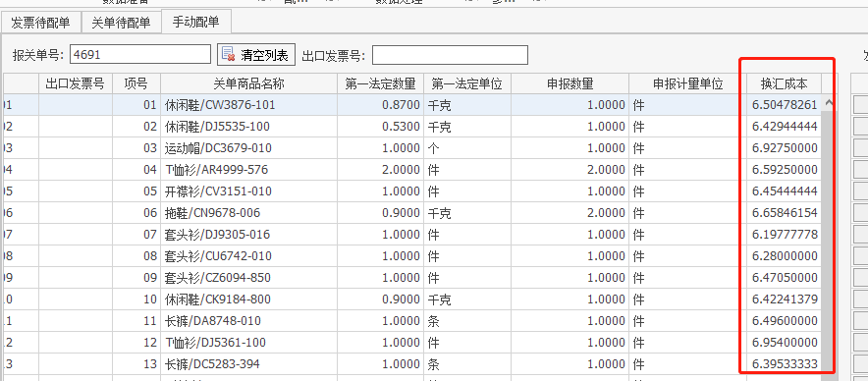
Task: Click first legal quantity 0.5300
Action: pos(401,127)
